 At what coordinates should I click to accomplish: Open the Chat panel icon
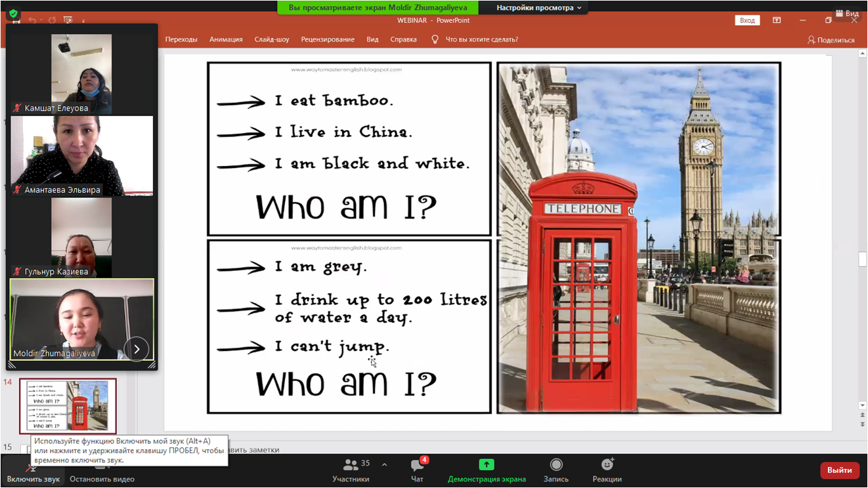click(417, 465)
